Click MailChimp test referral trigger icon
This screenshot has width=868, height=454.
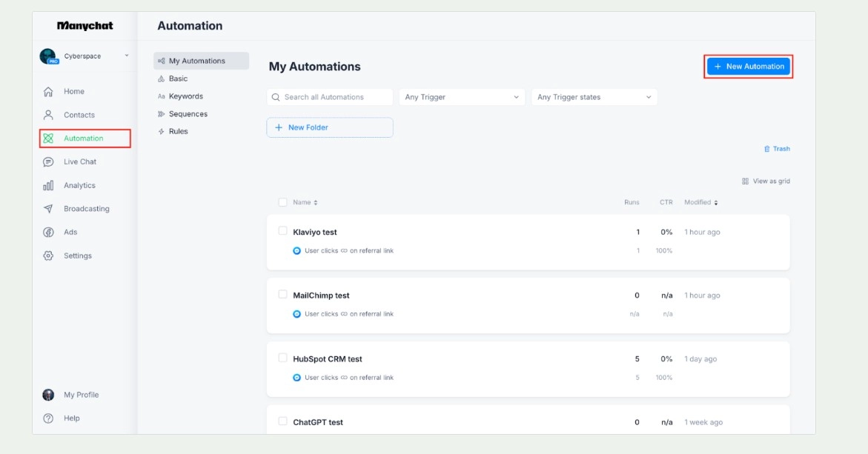click(296, 314)
